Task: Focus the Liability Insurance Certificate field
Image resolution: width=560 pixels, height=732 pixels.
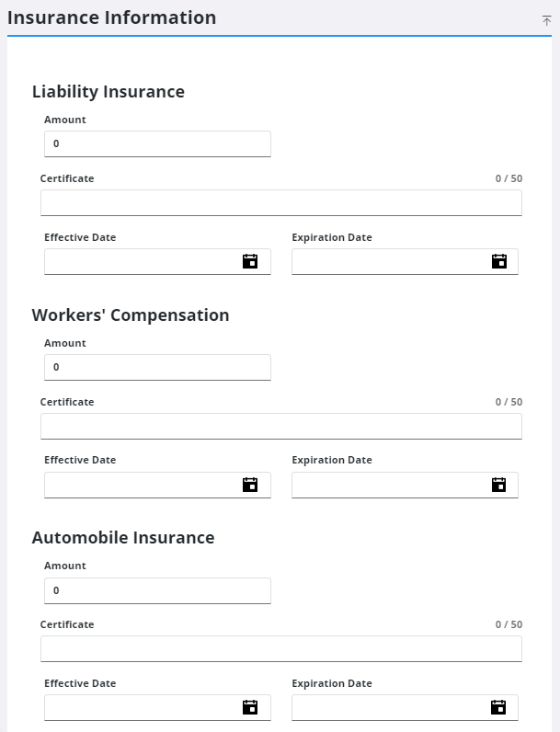Action: (281, 202)
